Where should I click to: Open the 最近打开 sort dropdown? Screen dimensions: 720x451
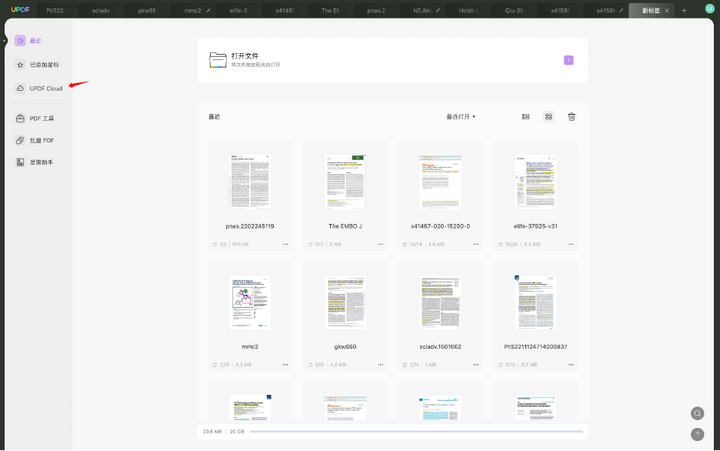(461, 117)
